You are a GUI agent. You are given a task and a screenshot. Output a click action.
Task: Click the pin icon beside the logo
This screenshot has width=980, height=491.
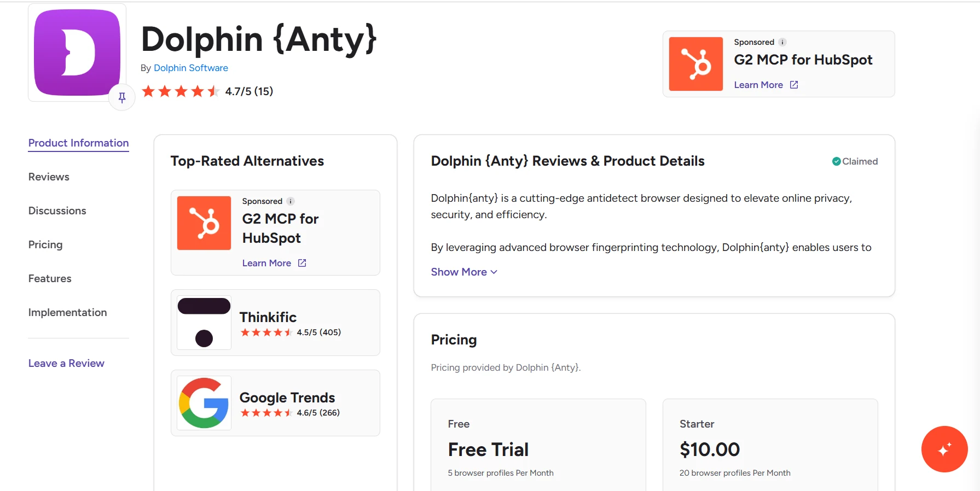click(122, 97)
